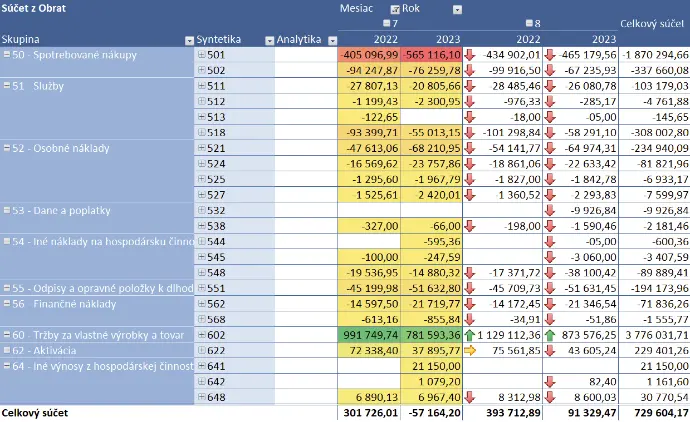Screen dimensions: 690x422
Task: Expand account 568 row
Action: [x=202, y=319]
